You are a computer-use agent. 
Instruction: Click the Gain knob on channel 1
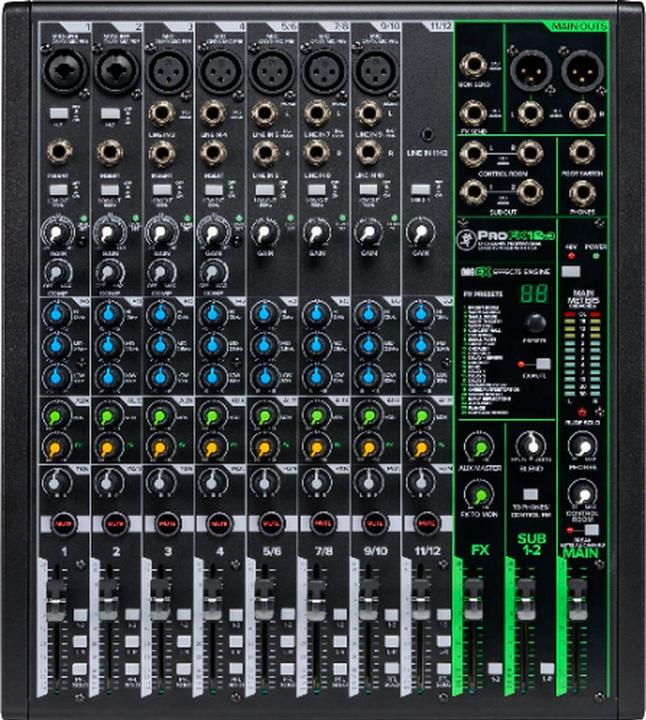tap(57, 233)
